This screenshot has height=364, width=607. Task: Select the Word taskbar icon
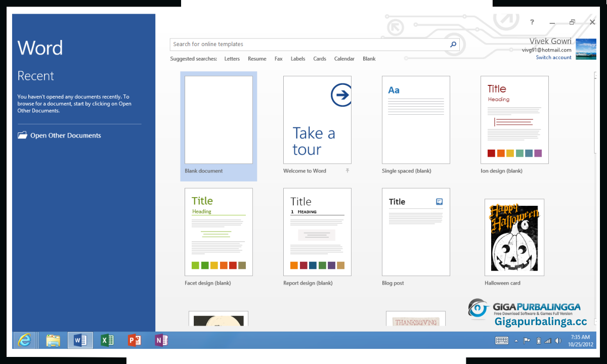80,340
